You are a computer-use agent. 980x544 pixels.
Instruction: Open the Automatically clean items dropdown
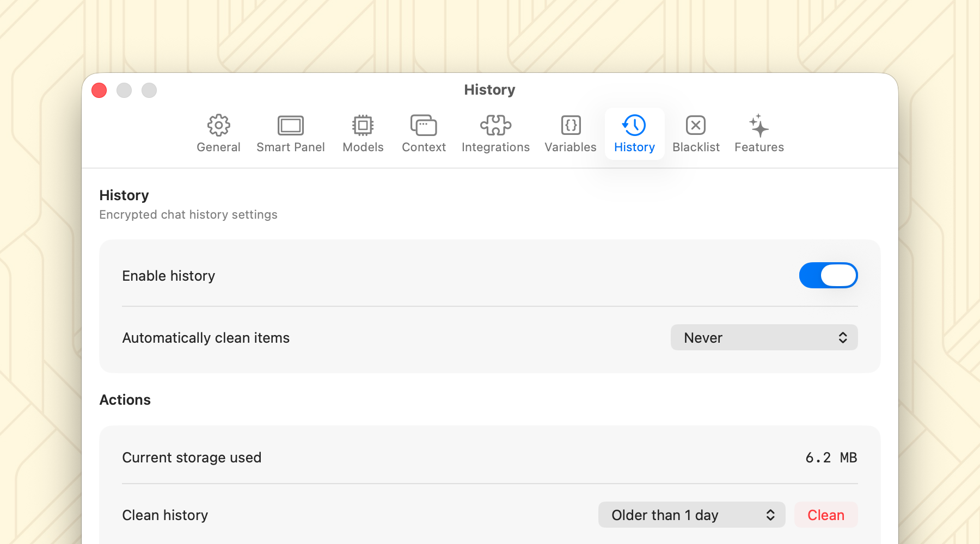763,337
